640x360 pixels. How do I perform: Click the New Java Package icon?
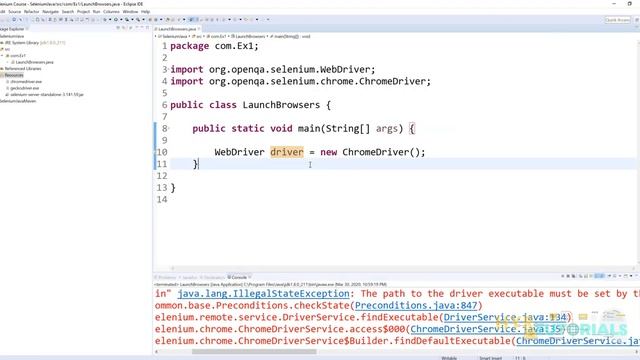click(150, 19)
